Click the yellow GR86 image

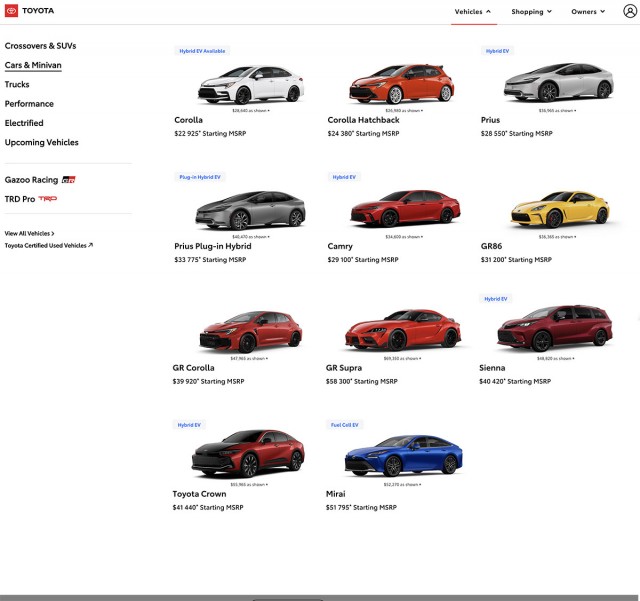[560, 209]
